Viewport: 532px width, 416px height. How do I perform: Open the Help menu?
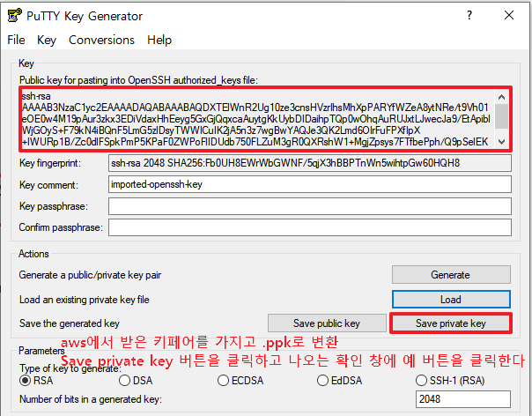coord(159,40)
